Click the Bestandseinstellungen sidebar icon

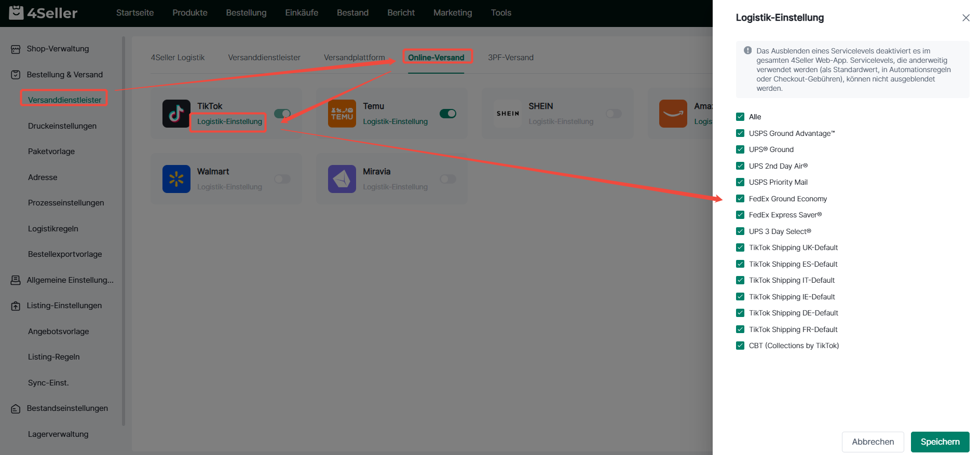coord(16,409)
